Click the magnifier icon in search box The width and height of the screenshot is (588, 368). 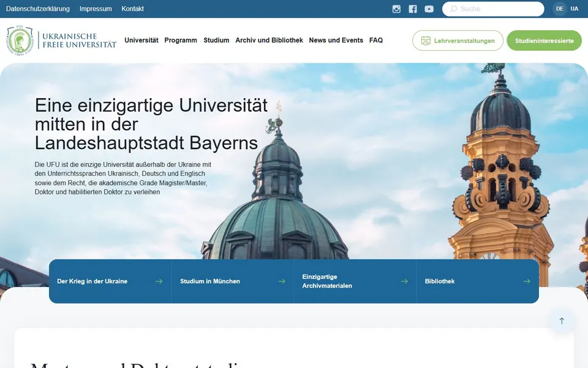(x=454, y=9)
